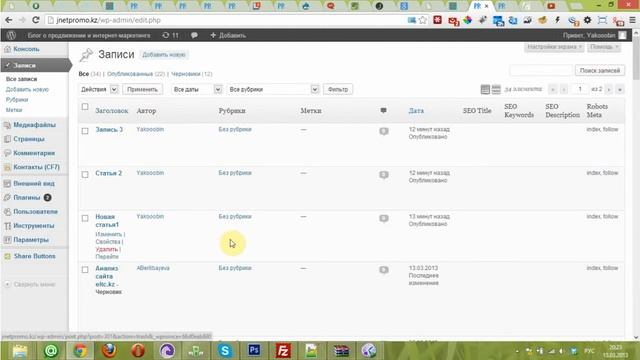The height and width of the screenshot is (360, 640).
Task: Open the Помощь dropdown tab
Action: click(604, 47)
